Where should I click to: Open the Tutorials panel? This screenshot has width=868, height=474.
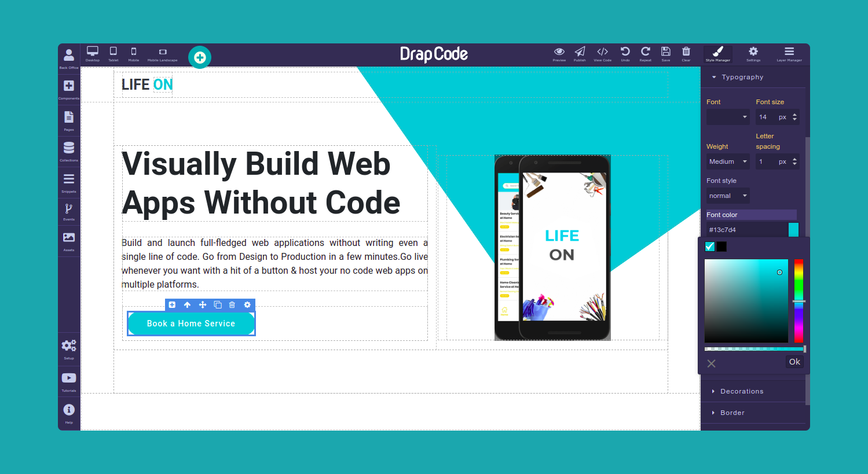point(69,381)
